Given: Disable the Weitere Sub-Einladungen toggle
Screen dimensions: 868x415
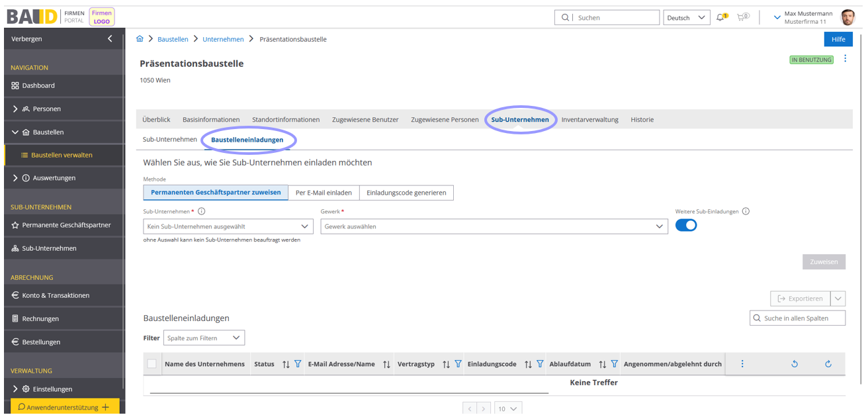Looking at the screenshot, I should 686,226.
